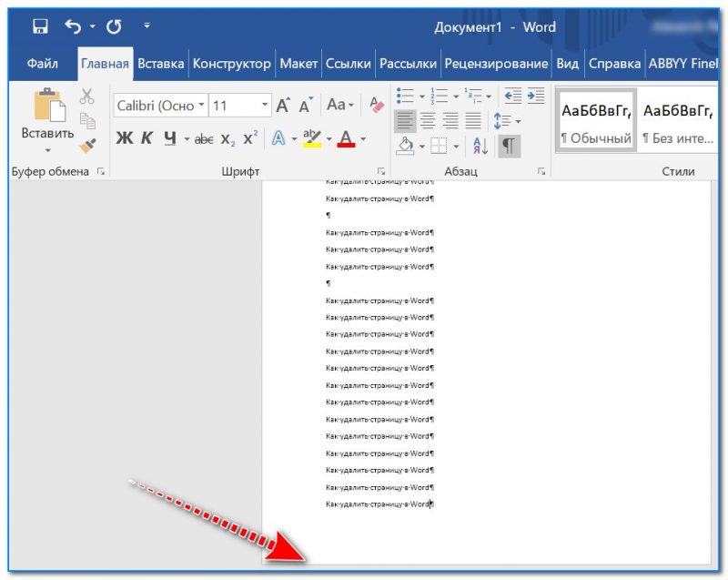Screen dimensions: 728x580
Task: Center align the text
Action: click(x=428, y=121)
